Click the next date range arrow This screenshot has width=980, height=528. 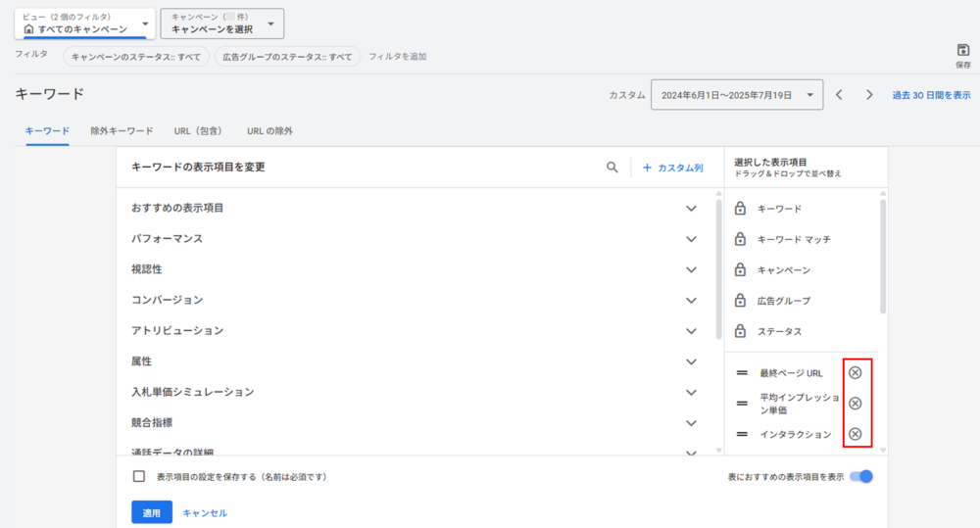click(868, 95)
